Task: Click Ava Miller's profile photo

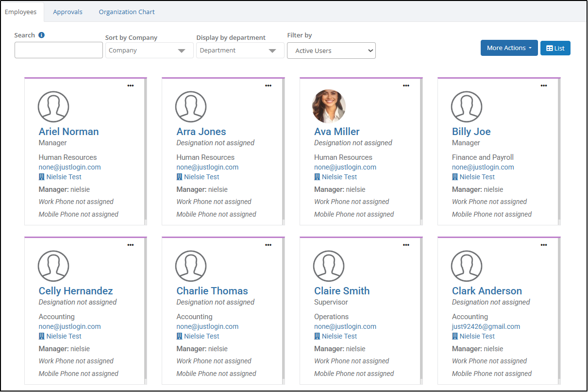Action: coord(329,106)
